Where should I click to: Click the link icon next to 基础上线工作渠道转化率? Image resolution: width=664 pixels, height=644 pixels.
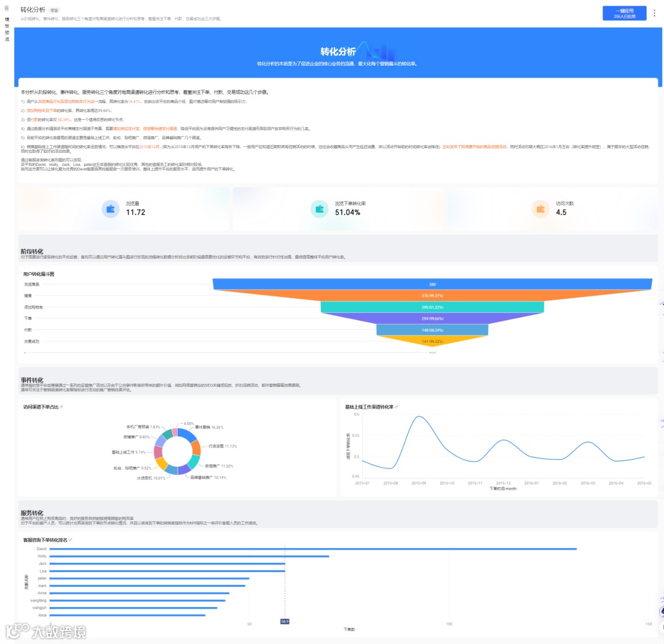[397, 407]
